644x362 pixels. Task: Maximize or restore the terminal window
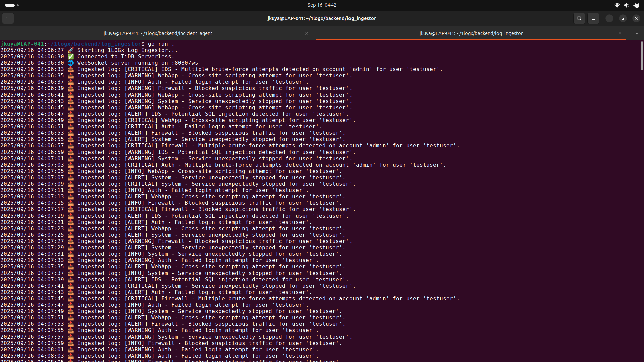tap(623, 18)
